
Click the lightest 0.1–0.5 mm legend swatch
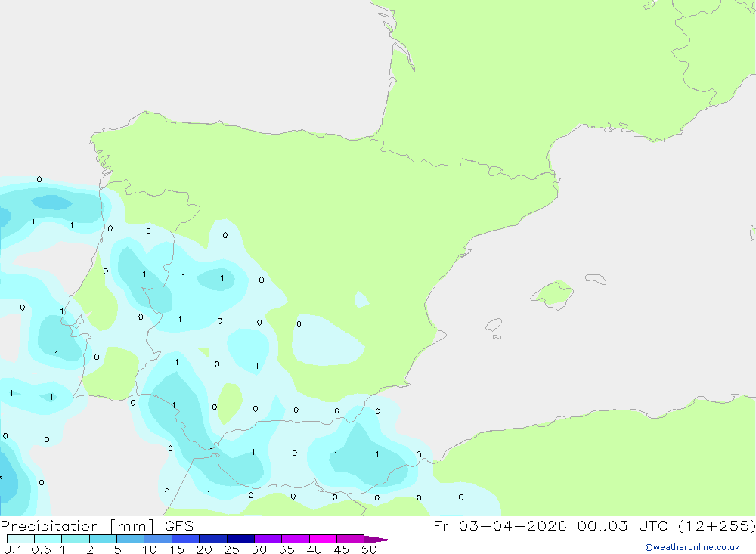[20, 539]
